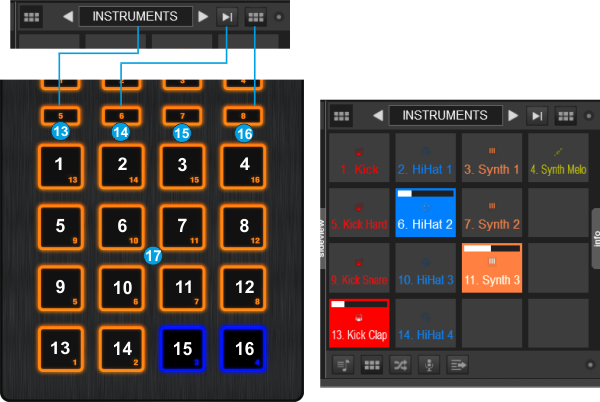Select previous bank arrow in right sampler panel
600x402 pixels.
[377, 116]
